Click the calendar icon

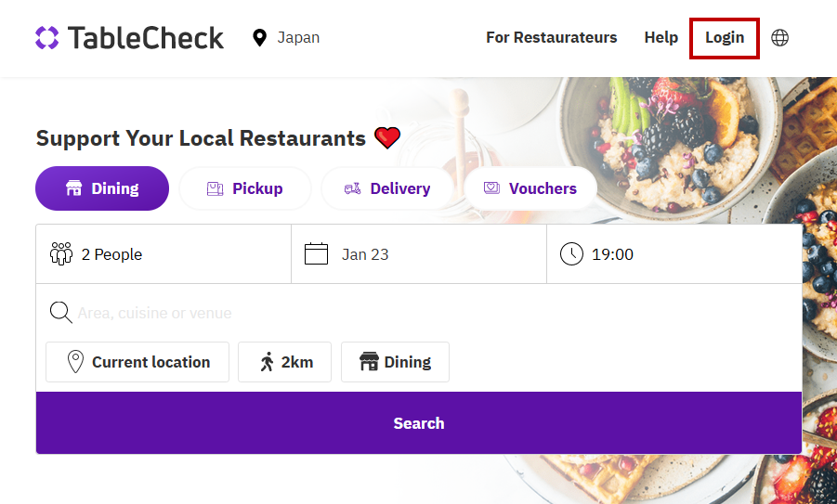[317, 254]
